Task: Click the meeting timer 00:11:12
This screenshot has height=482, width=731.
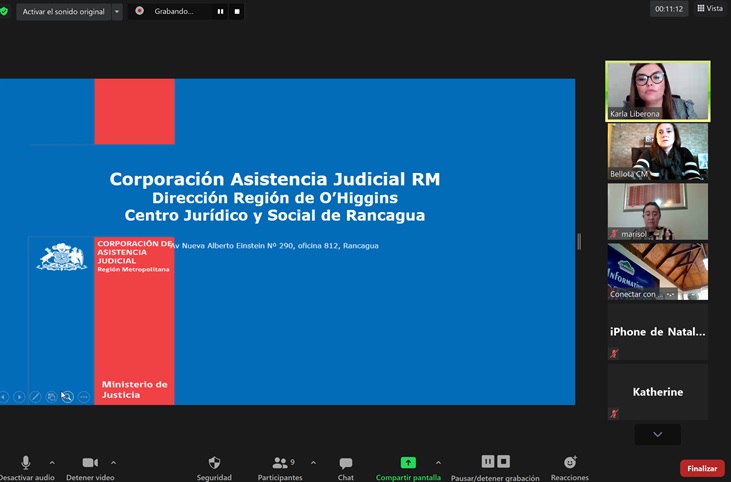Action: pos(669,9)
